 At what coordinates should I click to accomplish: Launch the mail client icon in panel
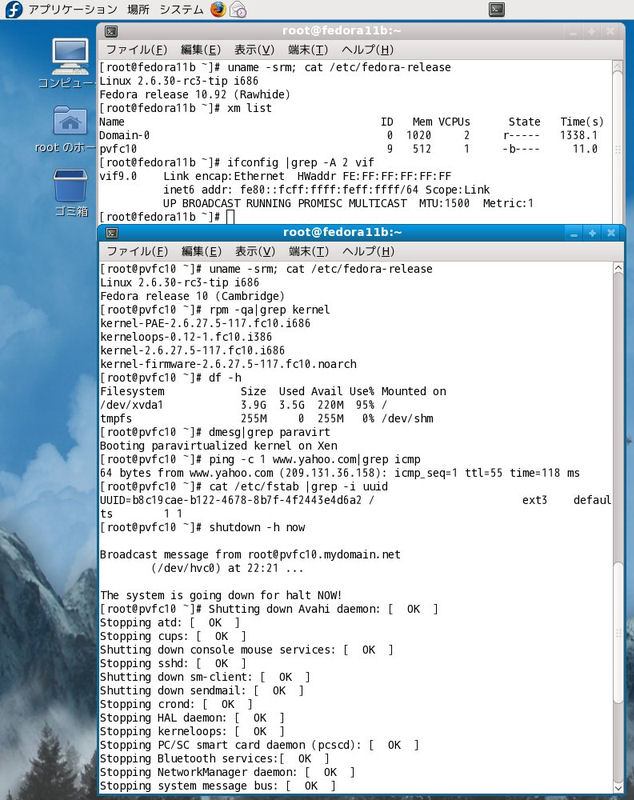[x=238, y=9]
